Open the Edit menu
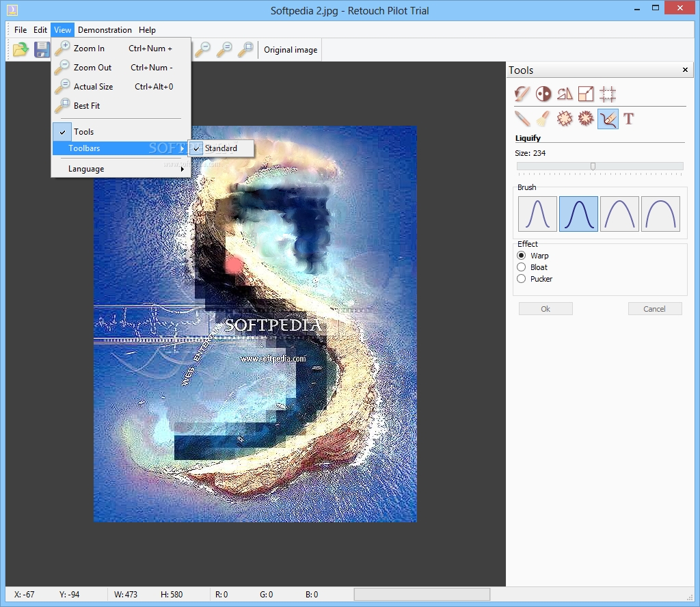This screenshot has height=607, width=700. (x=40, y=30)
